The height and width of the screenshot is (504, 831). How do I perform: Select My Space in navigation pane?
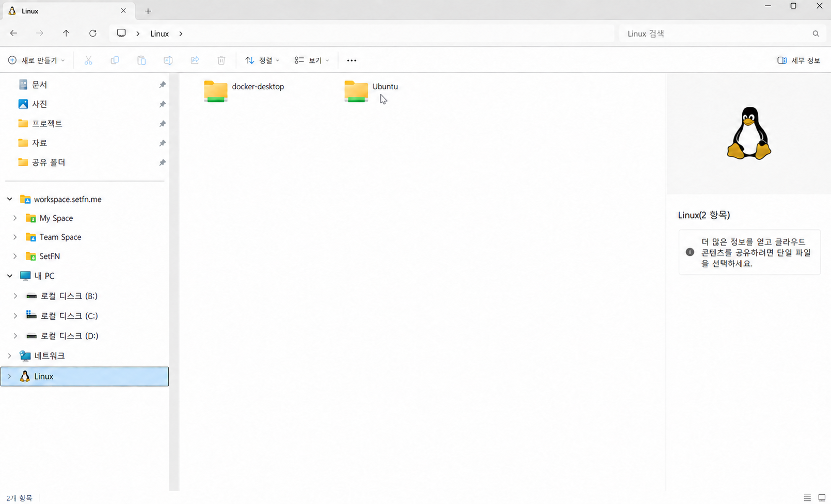pos(56,218)
